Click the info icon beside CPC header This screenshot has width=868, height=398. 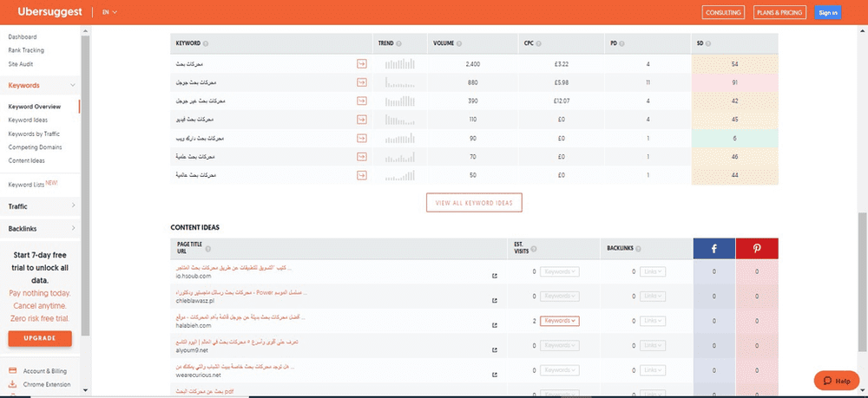[539, 43]
